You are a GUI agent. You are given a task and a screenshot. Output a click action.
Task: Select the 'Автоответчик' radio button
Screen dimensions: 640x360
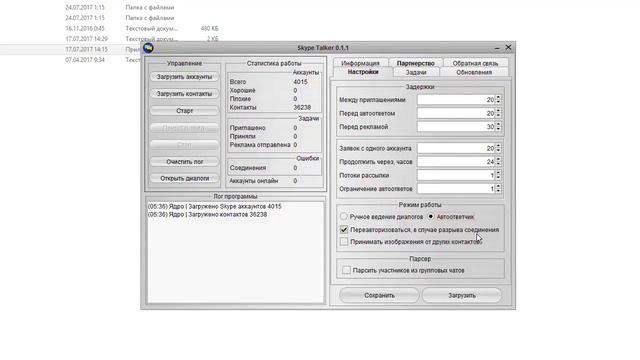pos(431,216)
